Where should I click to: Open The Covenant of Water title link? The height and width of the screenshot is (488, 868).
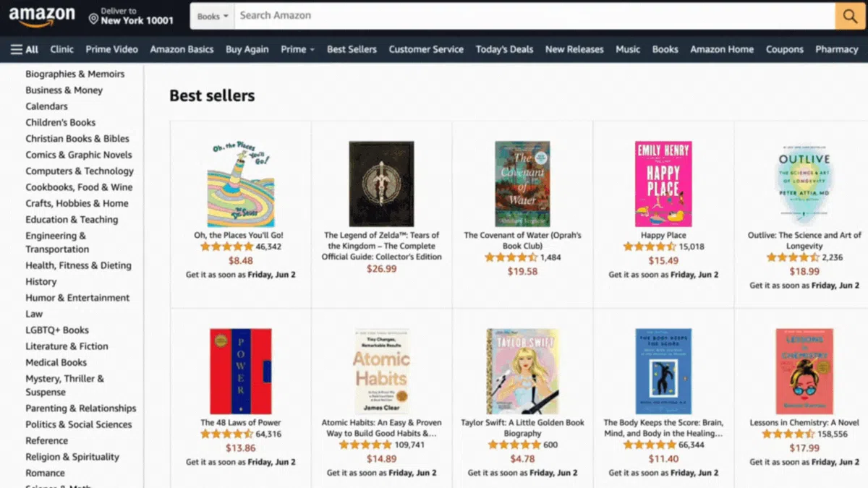(522, 240)
